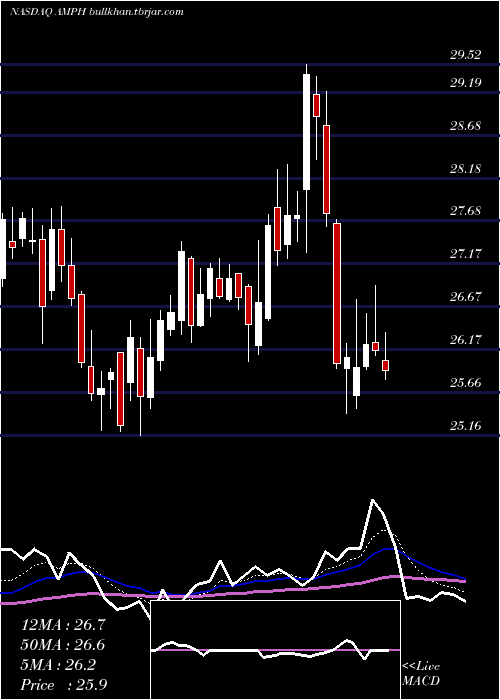Click the <<Live MACD label
Viewport: 500px width, 700px height.
point(421,674)
